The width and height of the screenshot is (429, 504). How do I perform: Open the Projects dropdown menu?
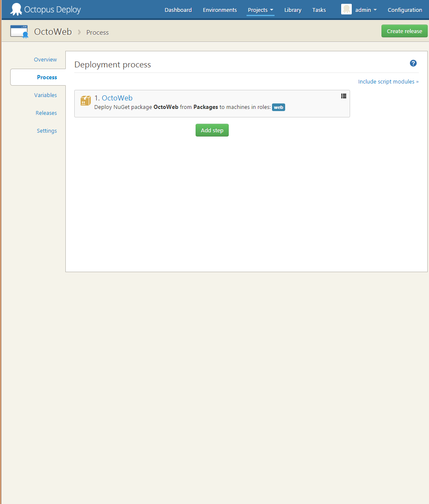[260, 9]
